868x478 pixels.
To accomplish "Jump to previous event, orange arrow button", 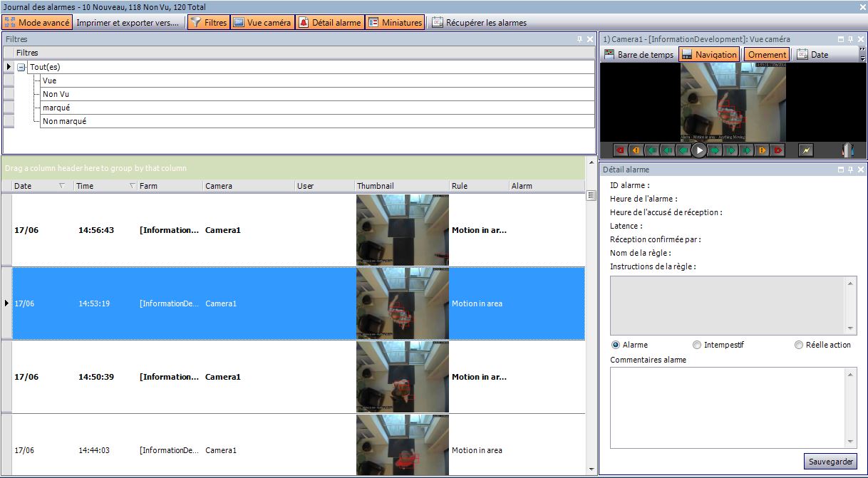I will (635, 150).
